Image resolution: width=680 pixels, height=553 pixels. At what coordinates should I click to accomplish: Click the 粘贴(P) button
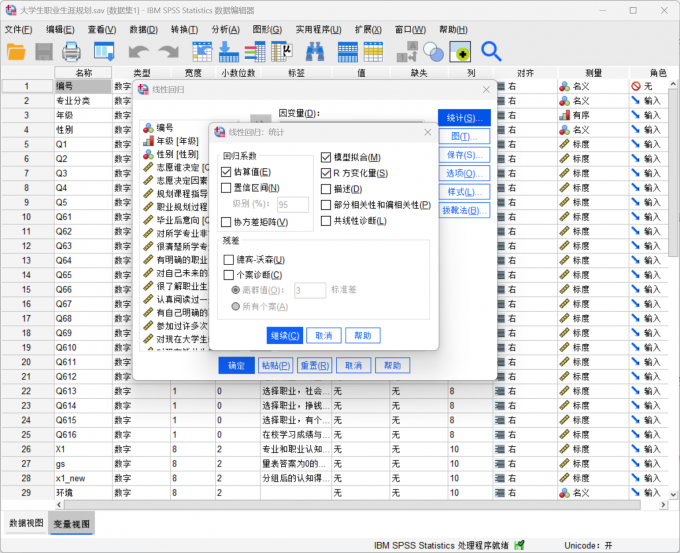pos(276,366)
